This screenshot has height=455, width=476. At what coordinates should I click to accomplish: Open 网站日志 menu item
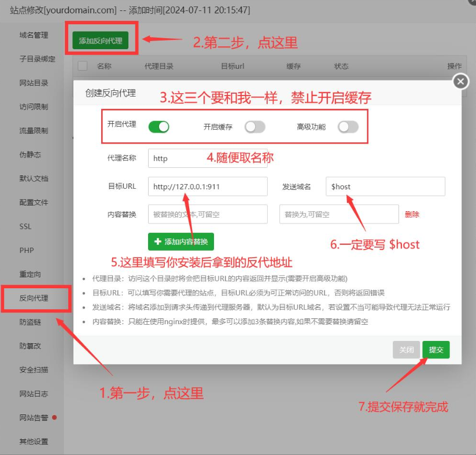34,394
